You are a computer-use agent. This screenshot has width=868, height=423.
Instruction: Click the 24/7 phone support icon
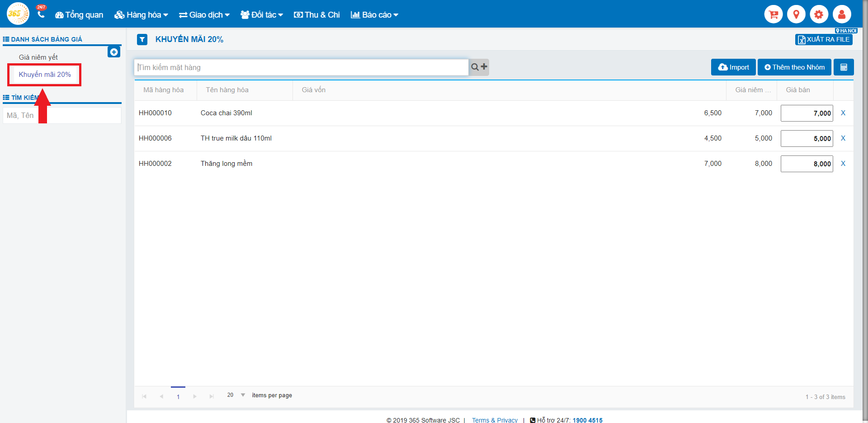(41, 14)
